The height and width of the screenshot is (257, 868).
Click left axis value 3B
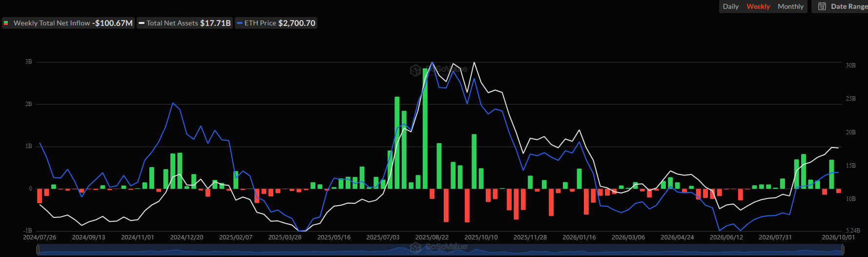pyautogui.click(x=28, y=62)
